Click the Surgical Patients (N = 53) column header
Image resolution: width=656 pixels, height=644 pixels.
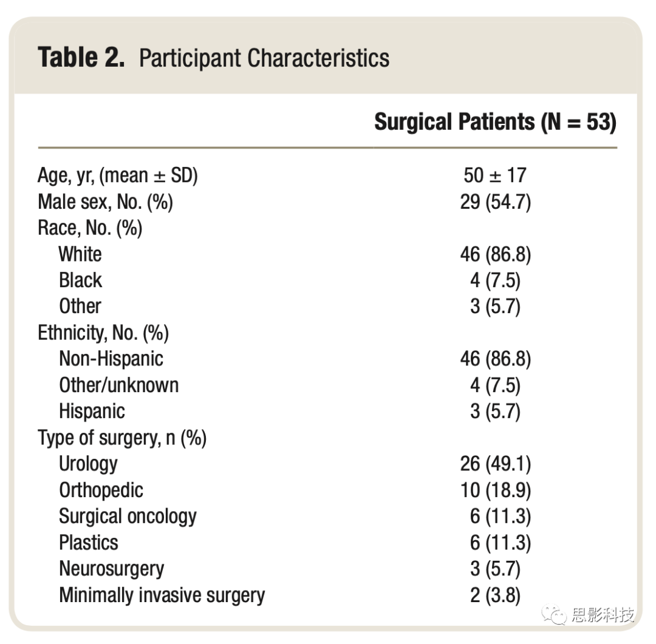[x=496, y=122]
